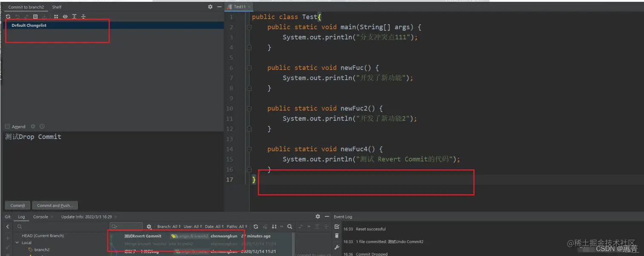Mark all Event Log notifications read
Viewport: 644px width, 256px height.
point(337,227)
